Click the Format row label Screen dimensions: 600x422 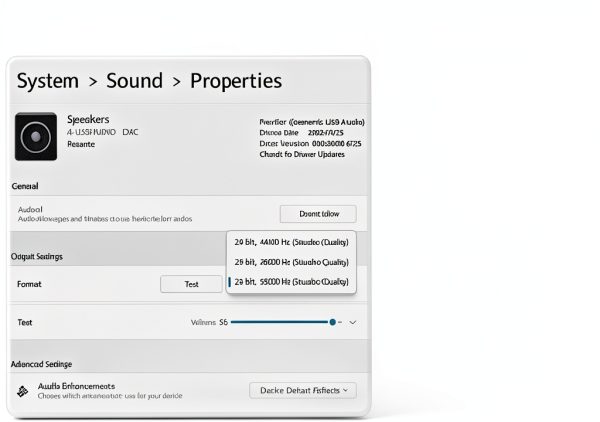pos(29,284)
